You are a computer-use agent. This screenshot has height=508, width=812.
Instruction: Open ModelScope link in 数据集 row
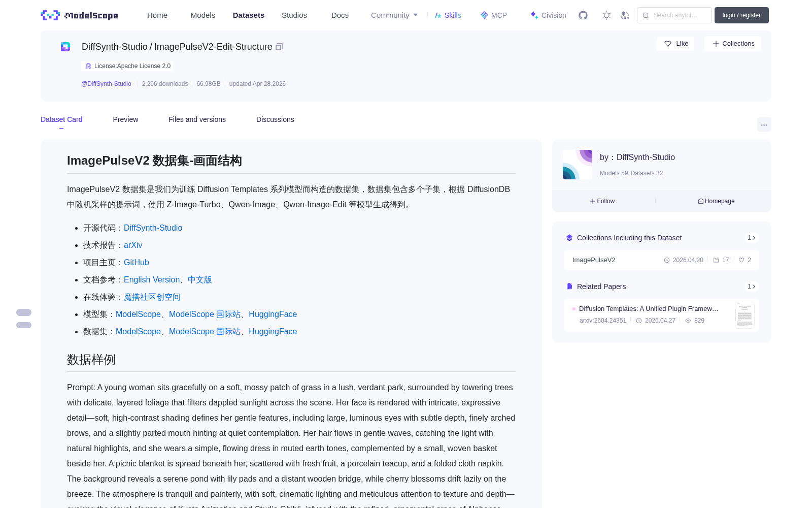[138, 332]
